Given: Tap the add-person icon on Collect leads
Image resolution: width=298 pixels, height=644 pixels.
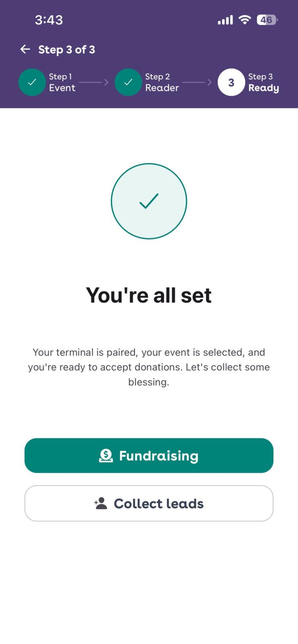Looking at the screenshot, I should click(x=100, y=503).
